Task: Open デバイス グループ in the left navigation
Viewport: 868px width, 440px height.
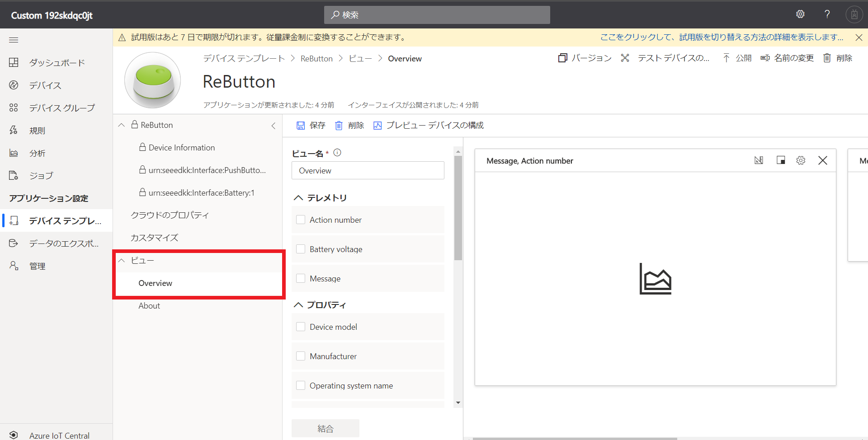Action: [x=56, y=108]
